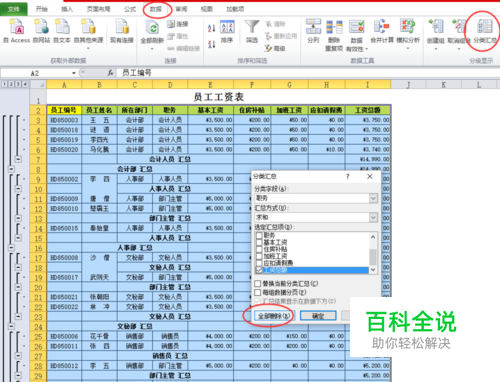Switch to the 插入 Insert tab
500x382 pixels.
pos(67,9)
